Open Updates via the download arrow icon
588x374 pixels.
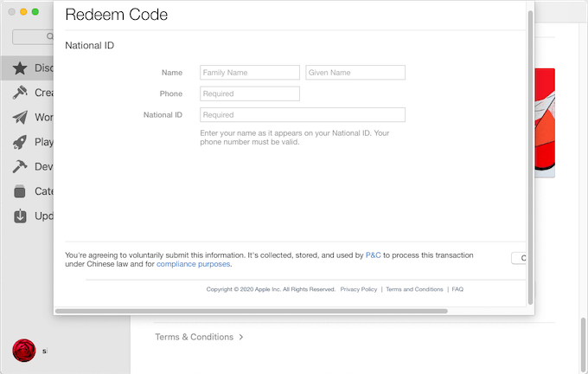pyautogui.click(x=20, y=216)
